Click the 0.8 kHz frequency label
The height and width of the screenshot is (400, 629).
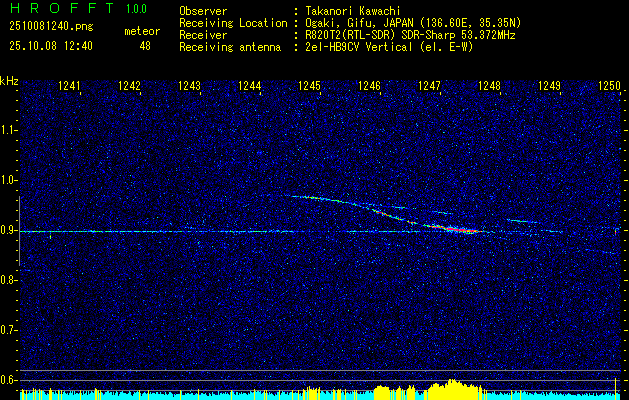[8, 280]
